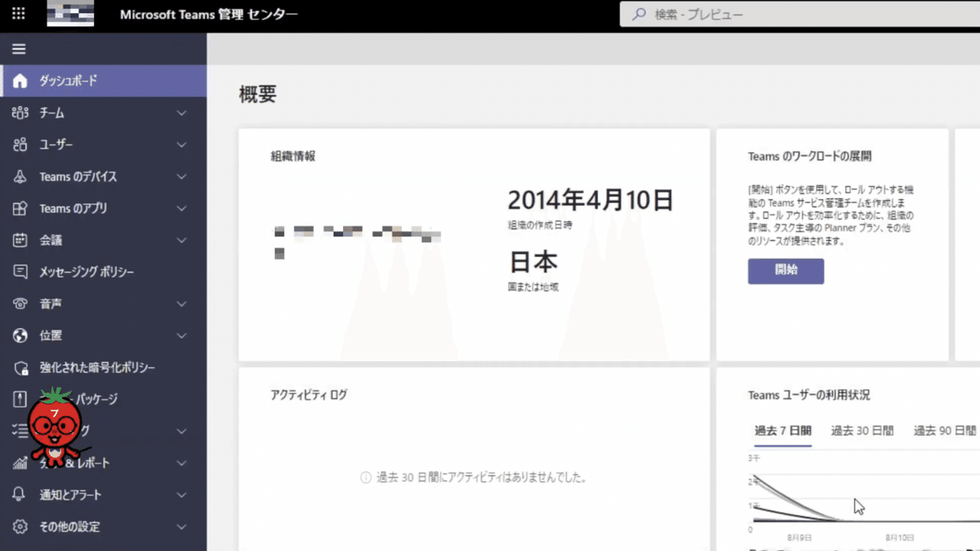Click the ダッシュボード home icon
Viewport: 980px width, 551px height.
(x=20, y=82)
